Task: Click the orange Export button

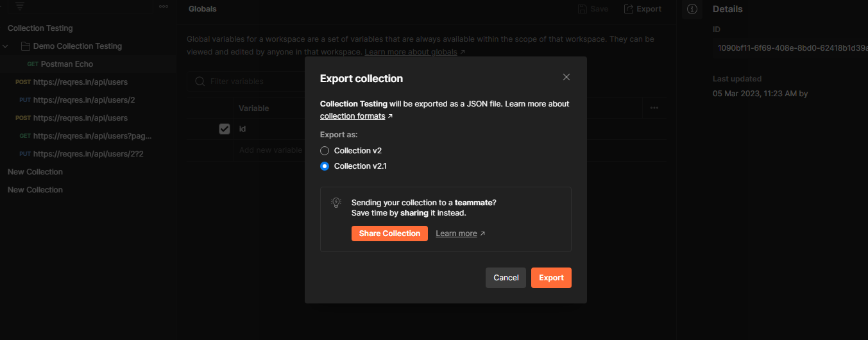Action: coord(551,278)
